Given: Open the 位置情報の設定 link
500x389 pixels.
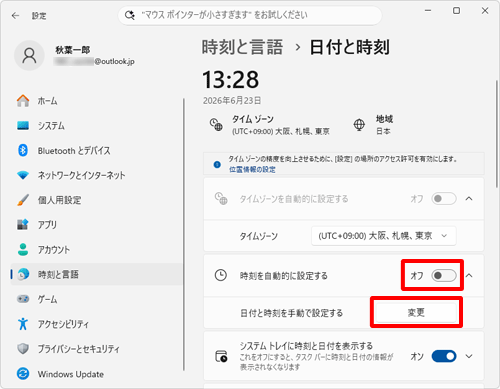Looking at the screenshot, I should point(252,170).
